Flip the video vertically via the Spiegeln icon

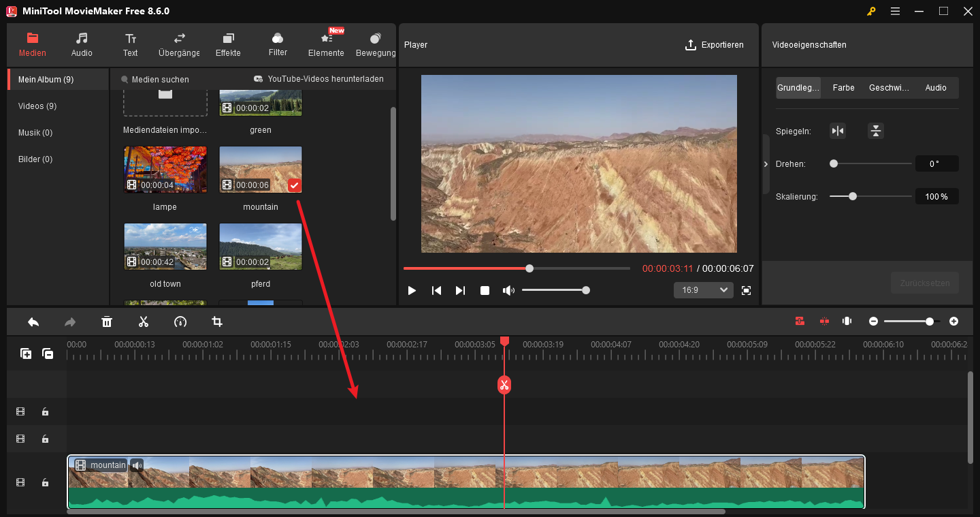click(x=875, y=130)
